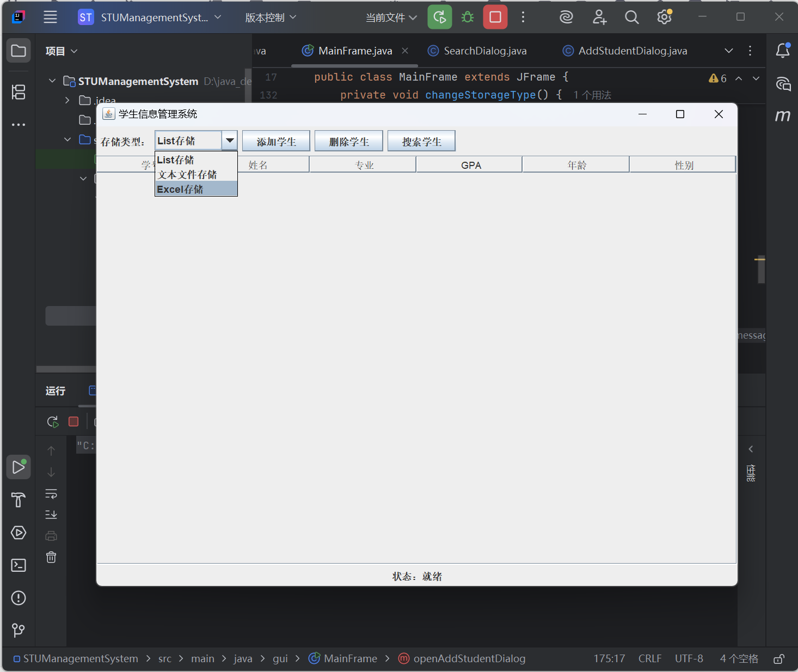Open the 项目 view dropdown
The image size is (798, 672).
pyautogui.click(x=62, y=51)
